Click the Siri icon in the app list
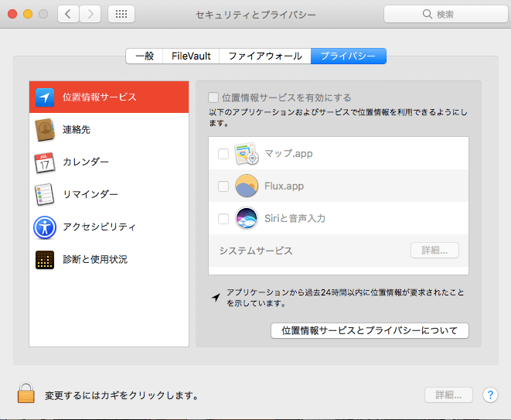Viewport: 511px width, 420px height. coord(247,218)
